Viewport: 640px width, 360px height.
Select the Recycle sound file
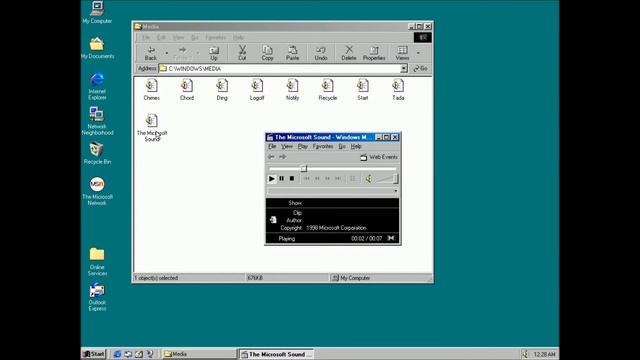327,90
